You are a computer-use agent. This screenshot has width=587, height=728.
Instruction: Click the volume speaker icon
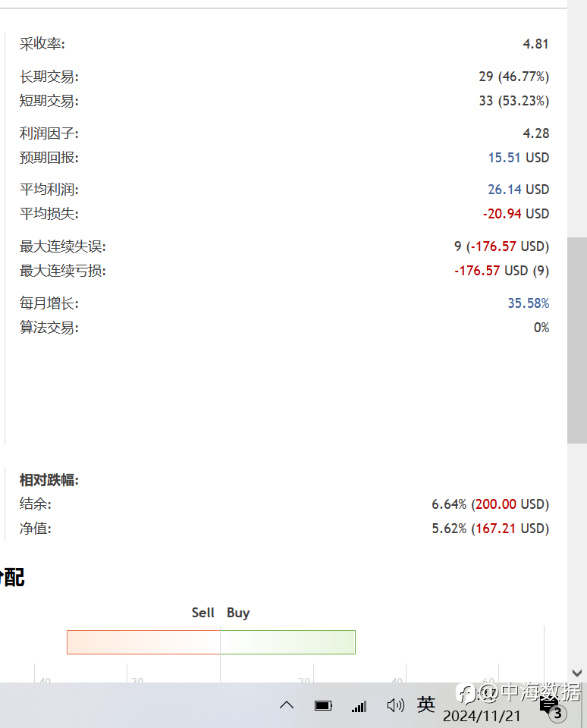click(x=396, y=706)
